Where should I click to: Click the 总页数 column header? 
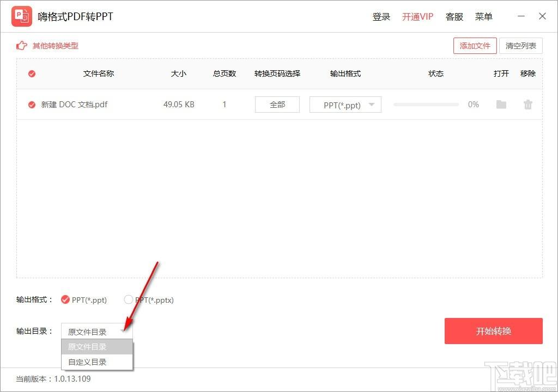tap(225, 73)
